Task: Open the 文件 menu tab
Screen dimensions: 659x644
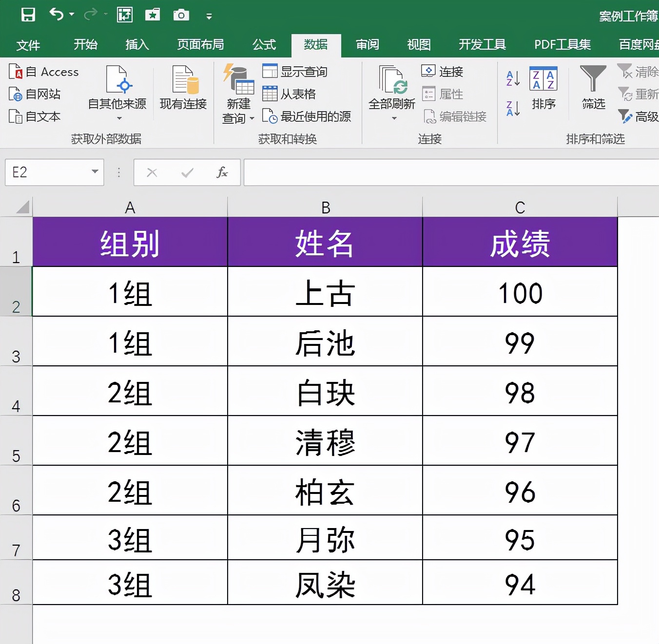Action: 28,45
